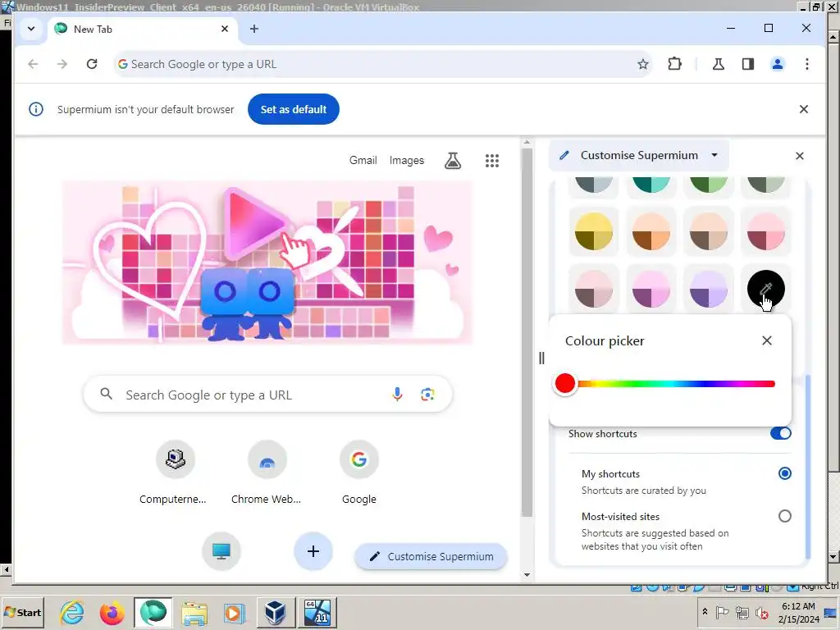Set Supermium as default browser
This screenshot has height=630, width=840.
point(294,109)
